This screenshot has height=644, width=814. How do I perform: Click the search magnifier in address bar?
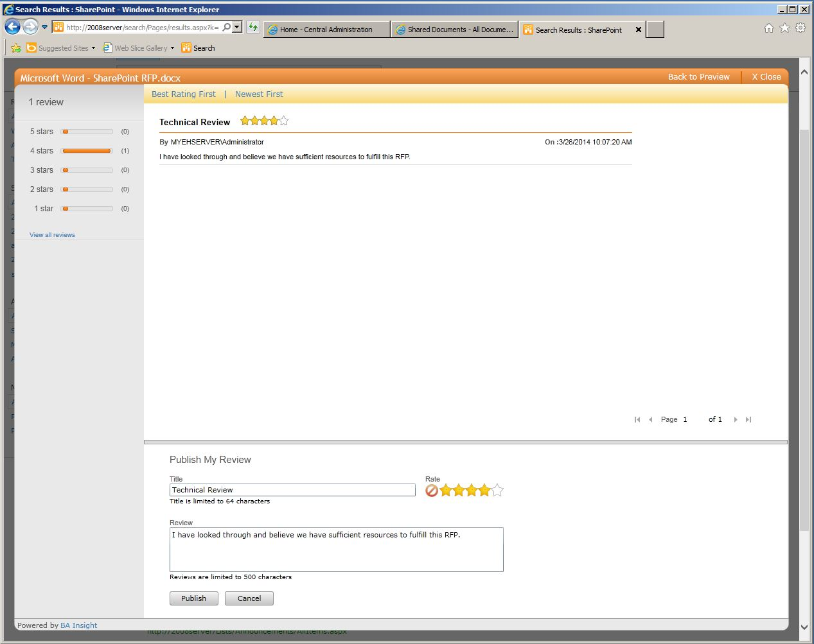226,28
